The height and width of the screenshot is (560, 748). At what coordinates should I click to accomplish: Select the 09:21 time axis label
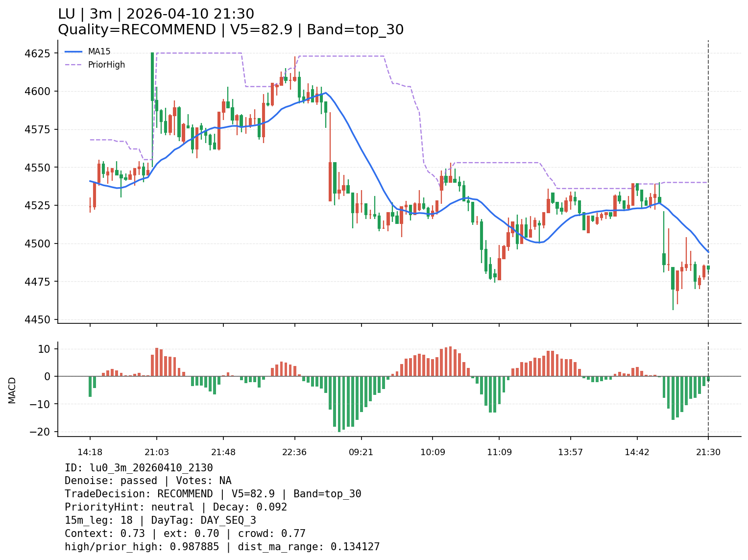[361, 452]
